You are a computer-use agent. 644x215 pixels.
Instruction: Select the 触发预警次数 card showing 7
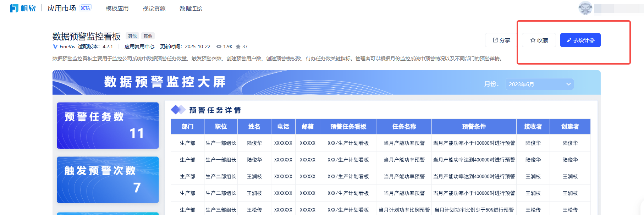click(108, 180)
